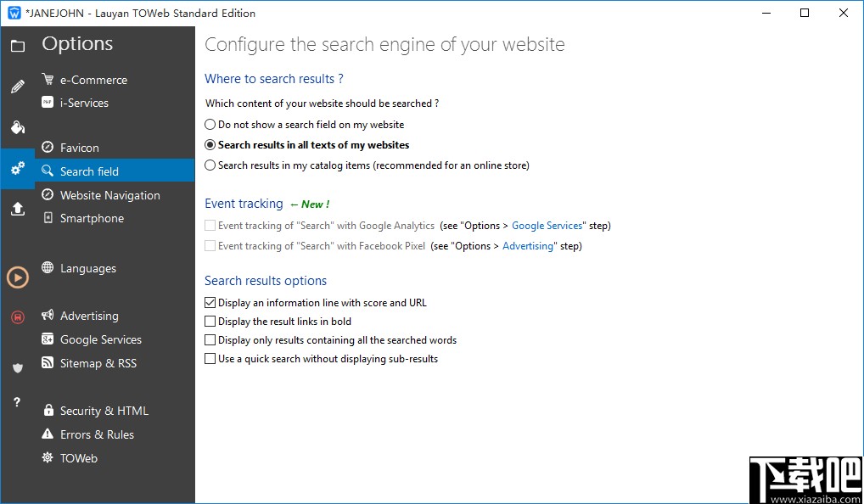864x504 pixels.
Task: Click the upload publish icon in sidebar
Action: click(x=17, y=209)
